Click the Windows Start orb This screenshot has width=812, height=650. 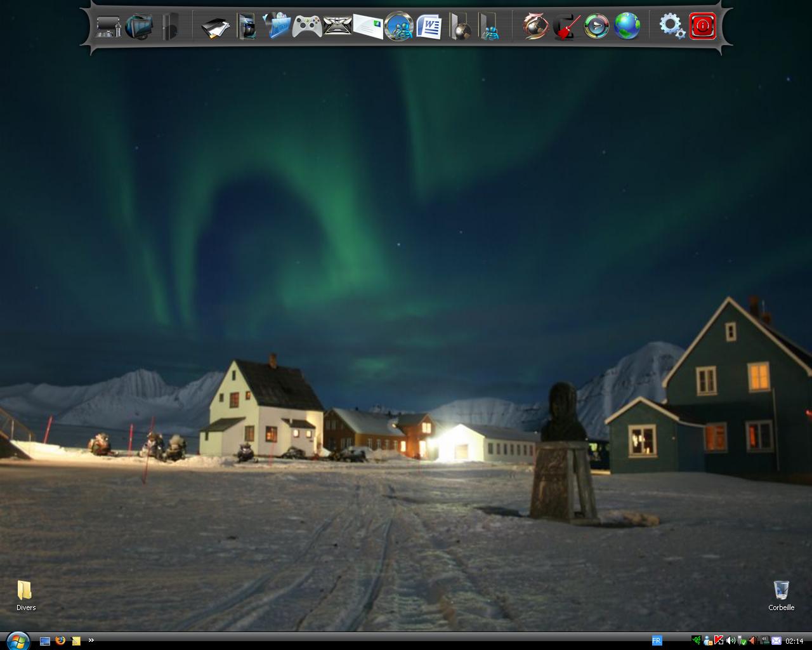tap(17, 640)
